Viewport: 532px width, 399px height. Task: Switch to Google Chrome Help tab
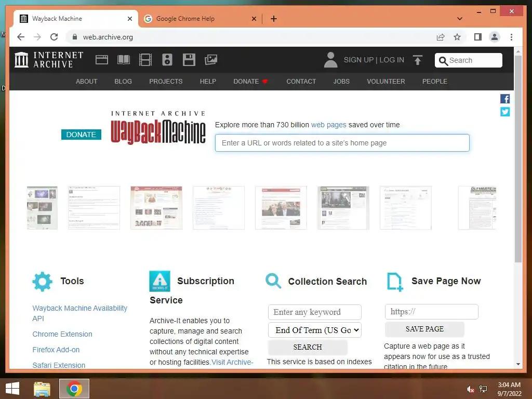[x=200, y=19]
